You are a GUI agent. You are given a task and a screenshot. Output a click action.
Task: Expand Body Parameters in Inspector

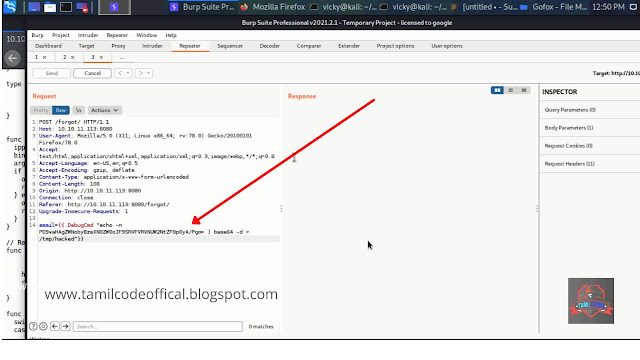point(590,128)
